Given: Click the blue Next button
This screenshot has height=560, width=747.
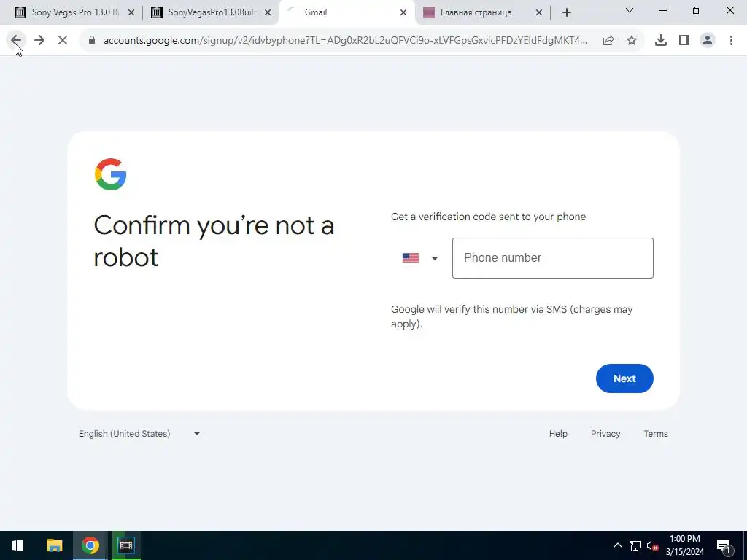Looking at the screenshot, I should [x=624, y=378].
